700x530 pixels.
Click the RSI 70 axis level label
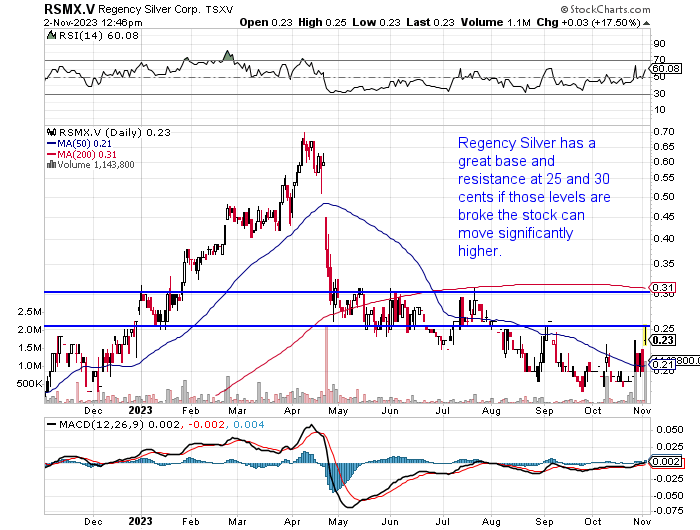click(x=659, y=60)
